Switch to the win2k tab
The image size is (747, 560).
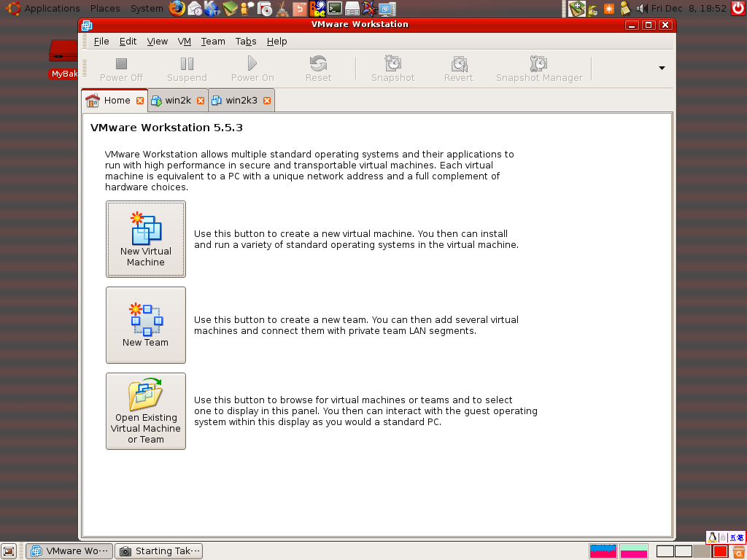[178, 101]
